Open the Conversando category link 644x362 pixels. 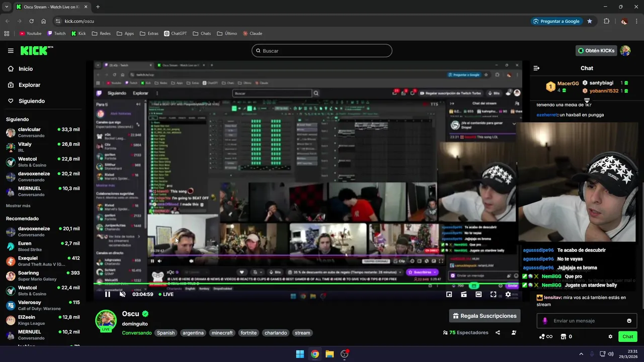pos(136,333)
